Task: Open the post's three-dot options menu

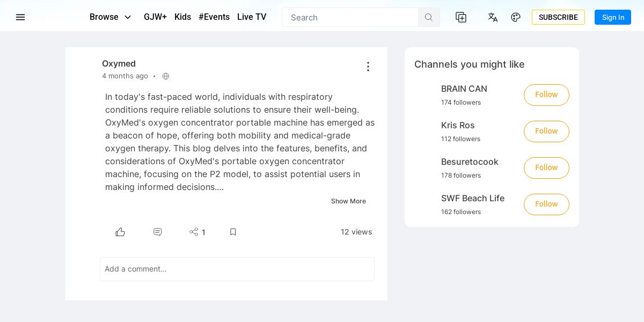Action: pyautogui.click(x=368, y=67)
